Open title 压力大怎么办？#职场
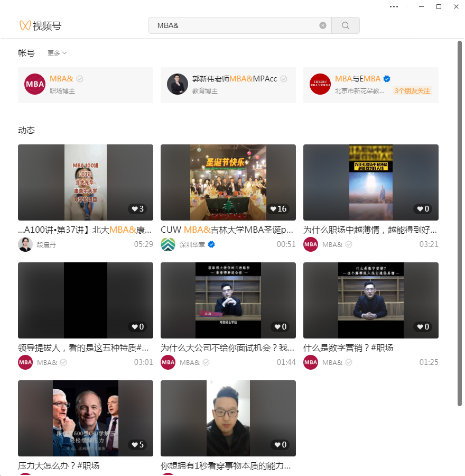The height and width of the screenshot is (476, 465). (x=59, y=465)
